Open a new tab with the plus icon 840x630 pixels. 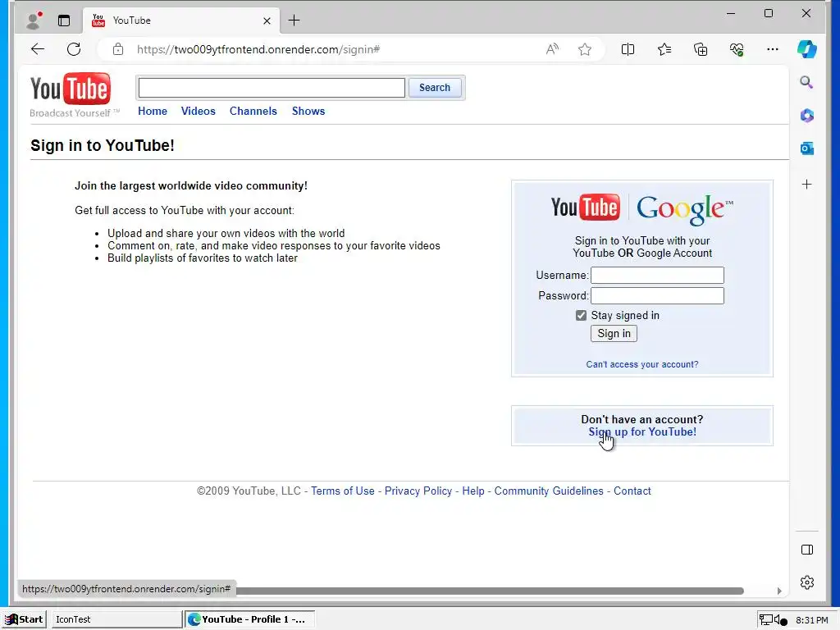[294, 21]
